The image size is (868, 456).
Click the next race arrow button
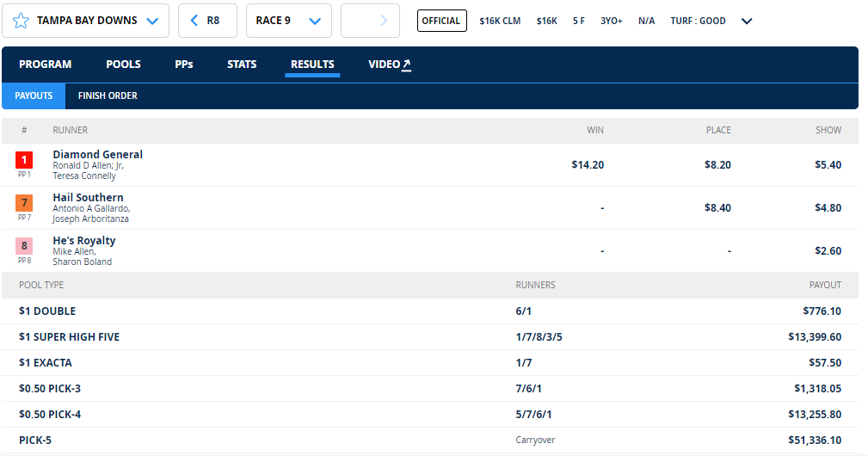coord(370,21)
